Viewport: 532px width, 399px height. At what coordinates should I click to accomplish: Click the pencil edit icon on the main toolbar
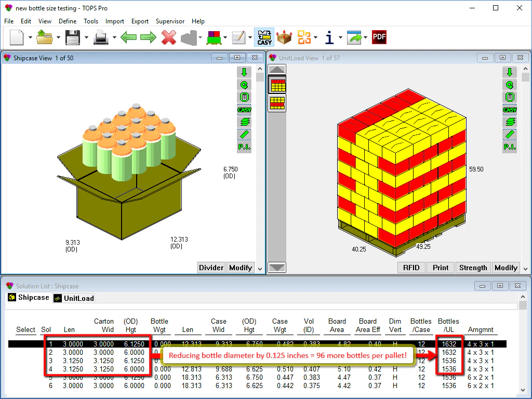pyautogui.click(x=239, y=37)
